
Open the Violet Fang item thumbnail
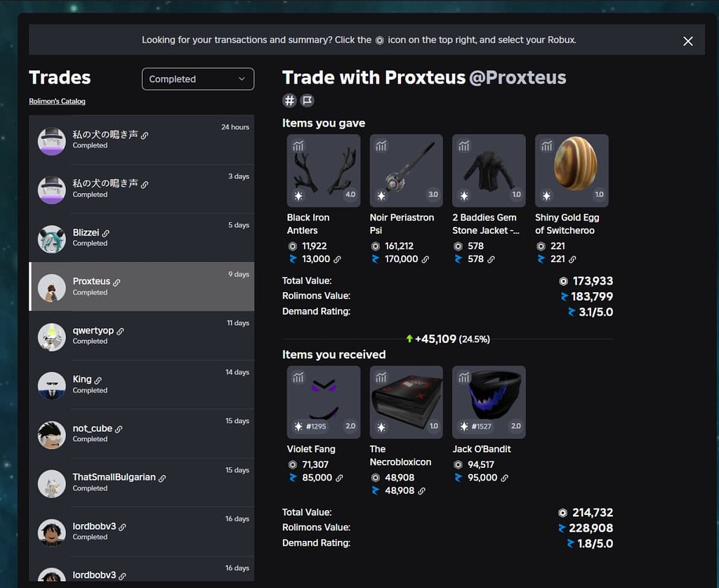[324, 403]
